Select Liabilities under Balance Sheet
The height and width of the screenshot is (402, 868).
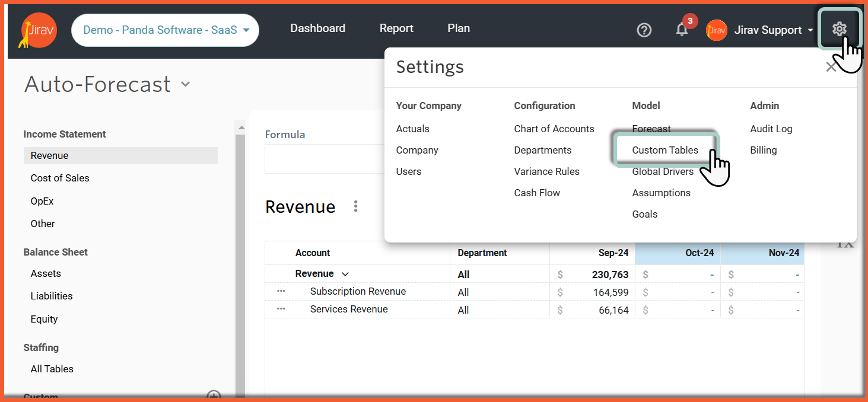click(52, 296)
